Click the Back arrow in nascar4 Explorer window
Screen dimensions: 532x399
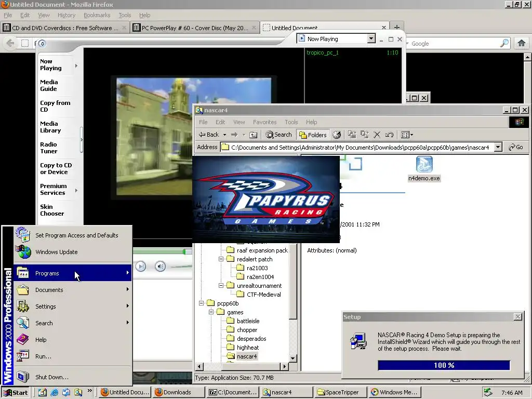tap(209, 135)
